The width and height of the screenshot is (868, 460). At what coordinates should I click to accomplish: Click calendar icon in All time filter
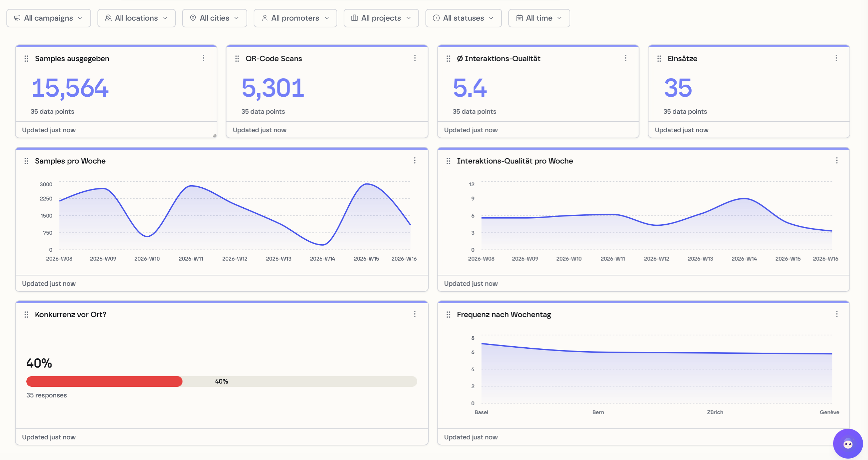[x=519, y=18]
